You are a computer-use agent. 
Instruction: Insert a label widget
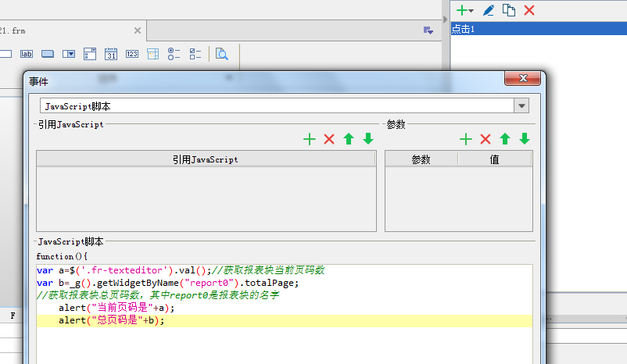(27, 54)
